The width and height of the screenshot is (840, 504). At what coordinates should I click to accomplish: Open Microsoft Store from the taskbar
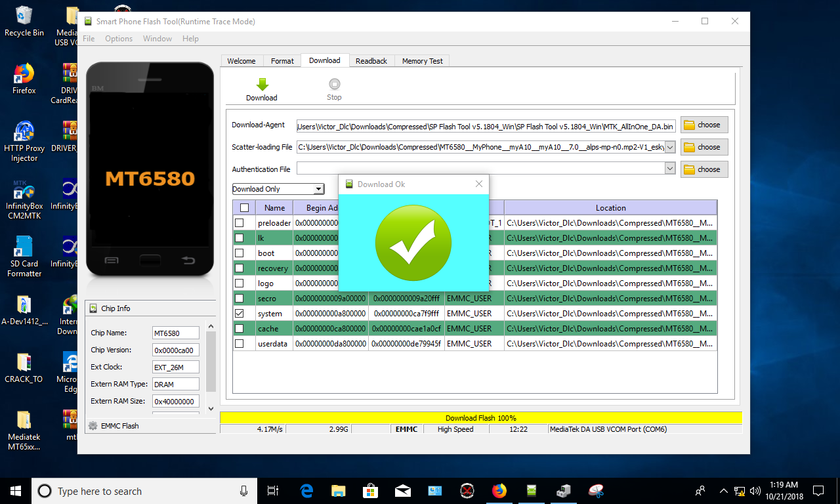click(x=370, y=491)
